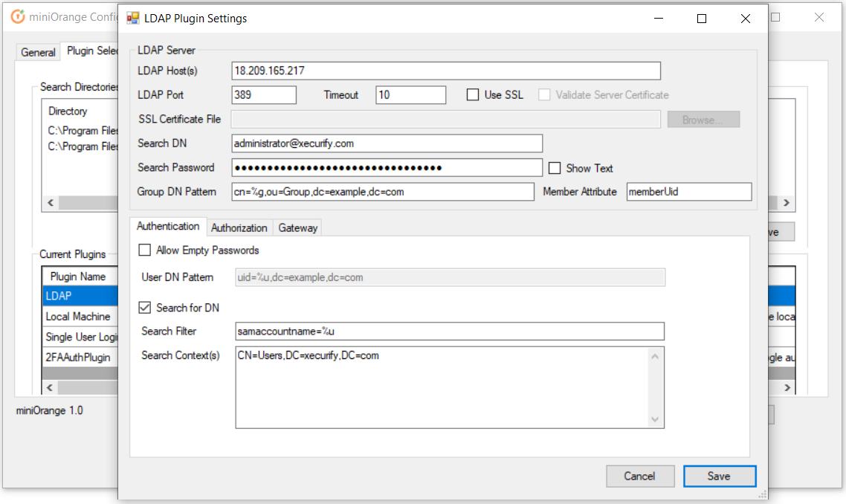Select LDAP row in Current Plugins list

point(80,296)
